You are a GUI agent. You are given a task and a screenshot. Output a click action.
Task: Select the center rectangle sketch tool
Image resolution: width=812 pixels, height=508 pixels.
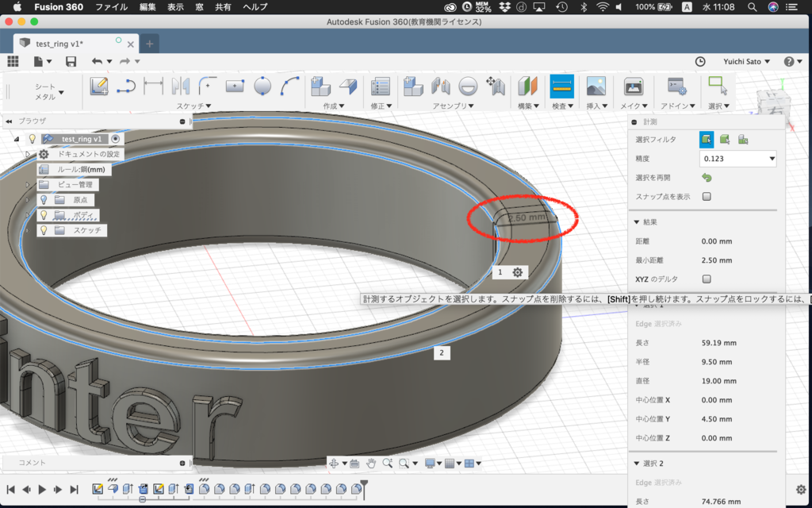point(235,86)
